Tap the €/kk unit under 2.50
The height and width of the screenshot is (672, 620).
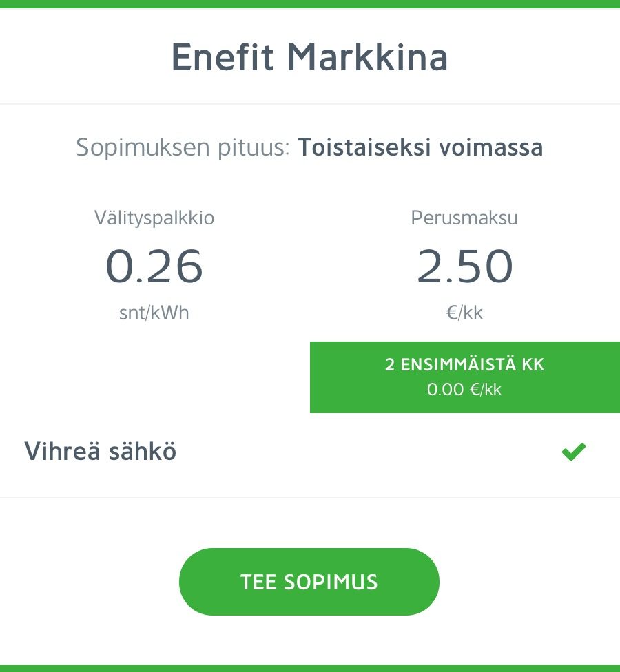coord(464,313)
